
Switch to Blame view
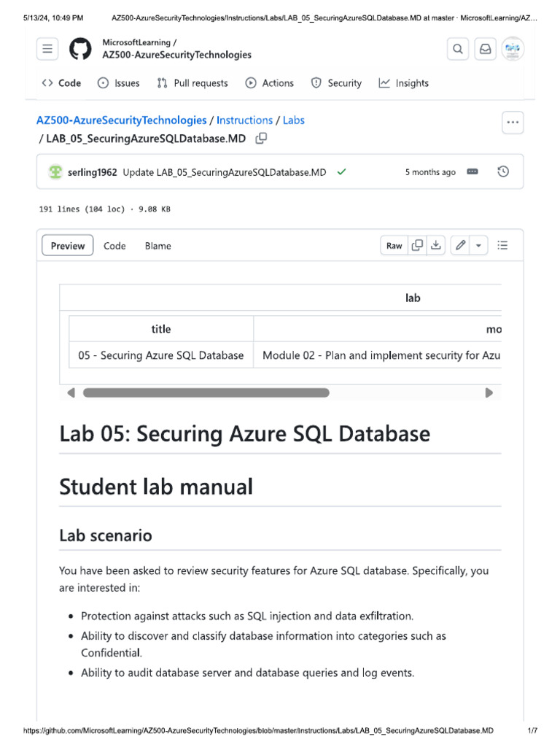[x=157, y=246]
